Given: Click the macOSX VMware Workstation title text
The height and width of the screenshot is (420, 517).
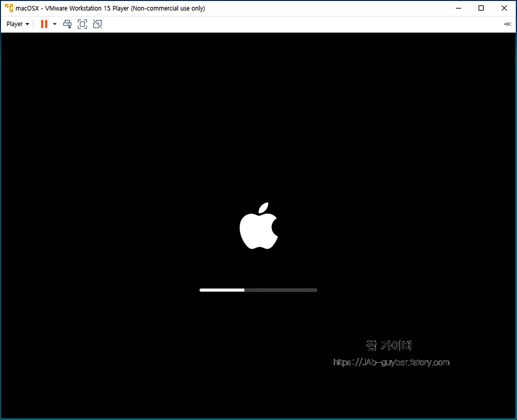Looking at the screenshot, I should coord(110,8).
